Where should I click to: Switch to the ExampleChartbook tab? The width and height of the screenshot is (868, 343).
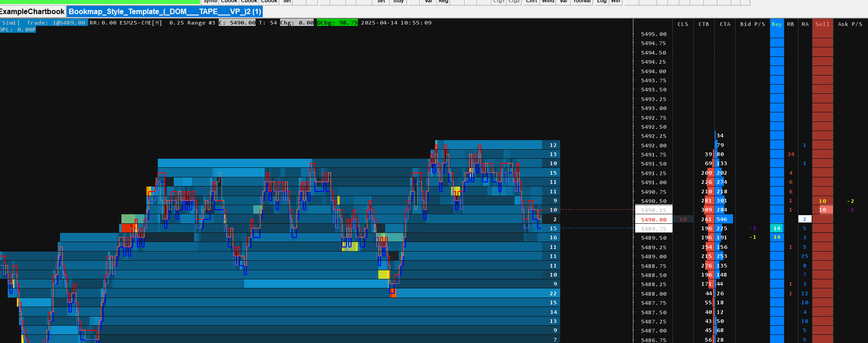point(32,12)
